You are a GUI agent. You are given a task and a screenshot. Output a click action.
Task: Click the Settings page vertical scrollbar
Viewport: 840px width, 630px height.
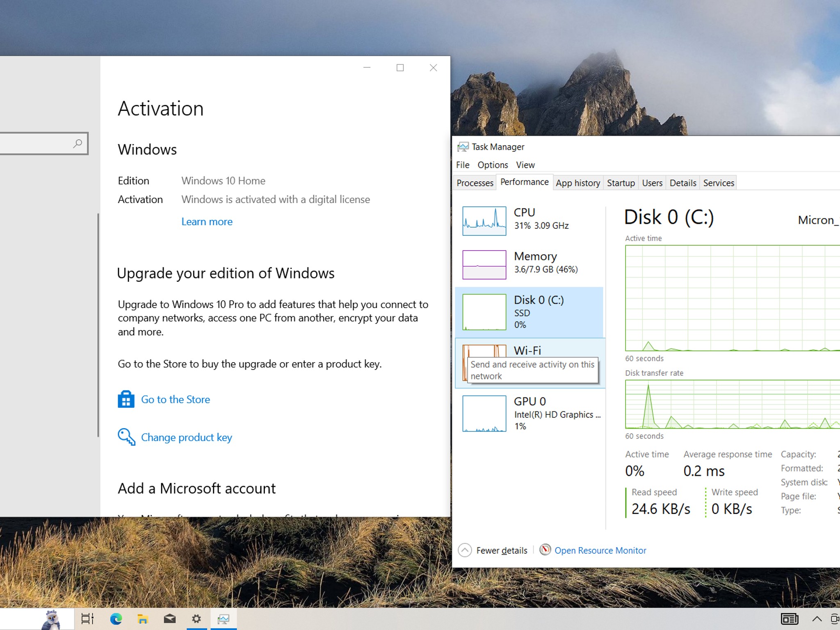98,325
